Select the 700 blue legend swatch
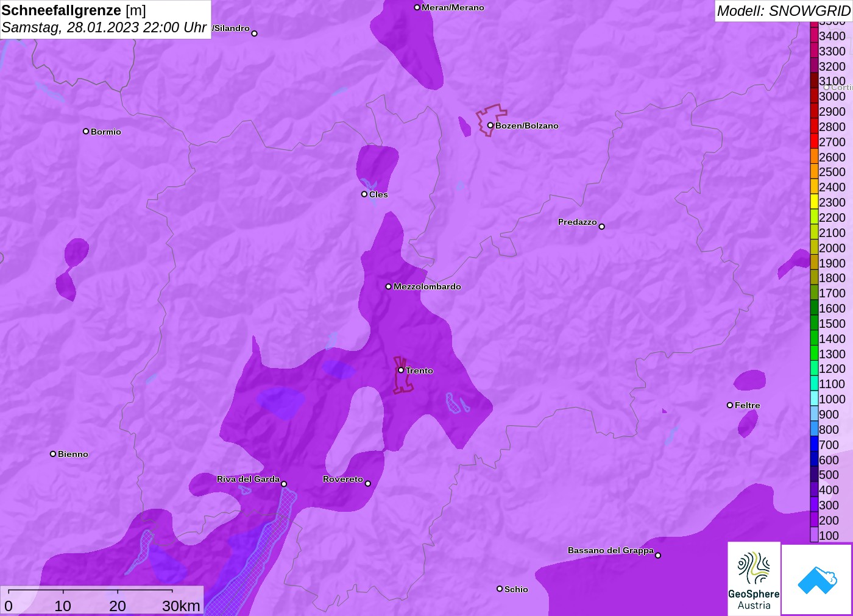The height and width of the screenshot is (616, 853). point(814,444)
